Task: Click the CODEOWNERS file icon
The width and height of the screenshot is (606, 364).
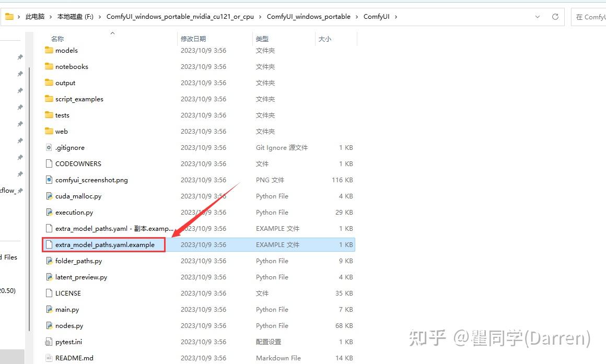Action: click(x=49, y=164)
